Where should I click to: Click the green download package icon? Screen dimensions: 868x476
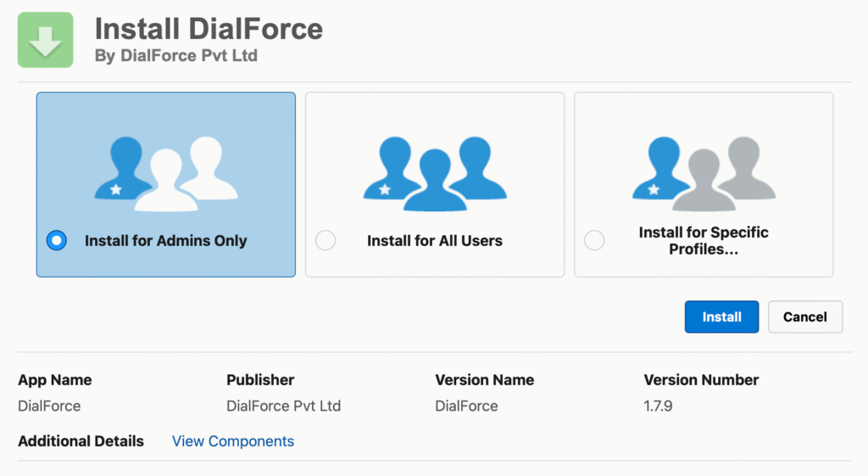pyautogui.click(x=45, y=40)
